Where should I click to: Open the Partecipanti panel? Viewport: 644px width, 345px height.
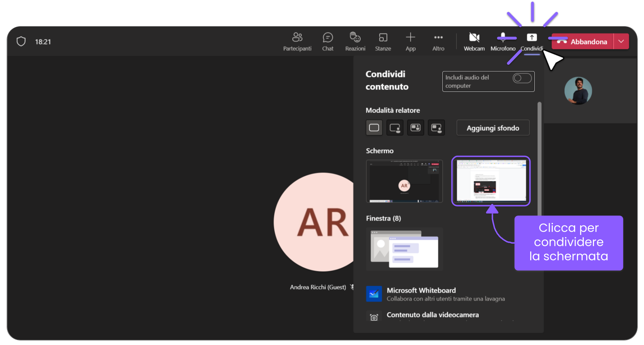(x=297, y=42)
